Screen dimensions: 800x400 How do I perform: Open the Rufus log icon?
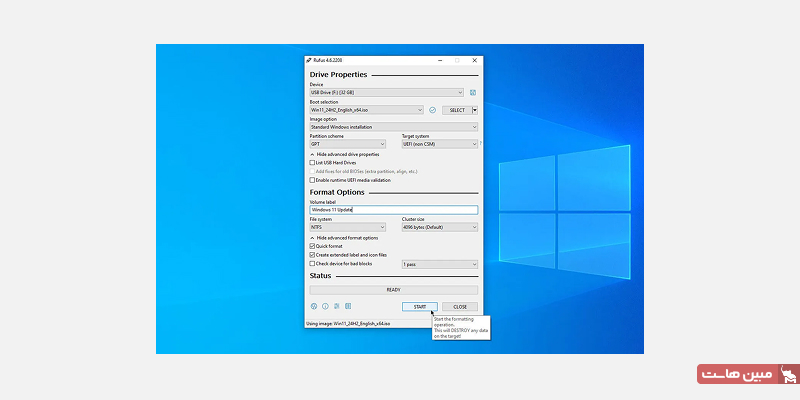[348, 307]
